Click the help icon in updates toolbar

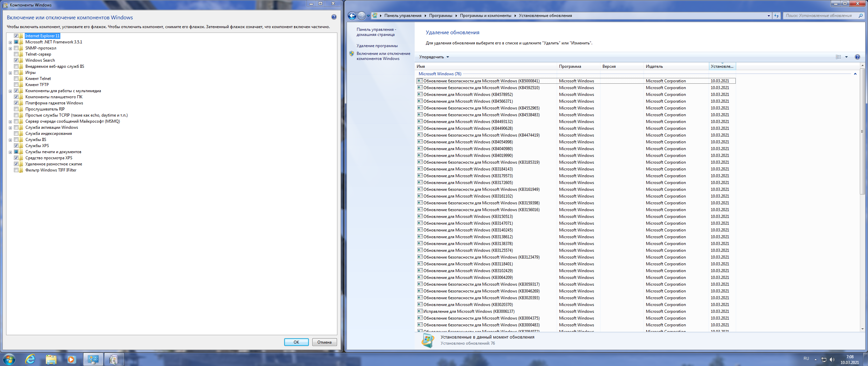(857, 57)
